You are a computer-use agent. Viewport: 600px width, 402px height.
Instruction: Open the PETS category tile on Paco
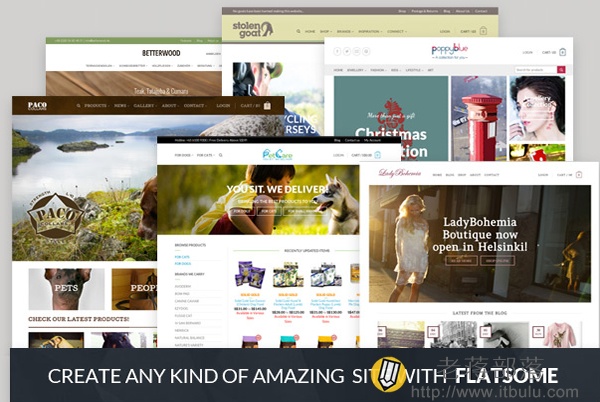coord(66,289)
